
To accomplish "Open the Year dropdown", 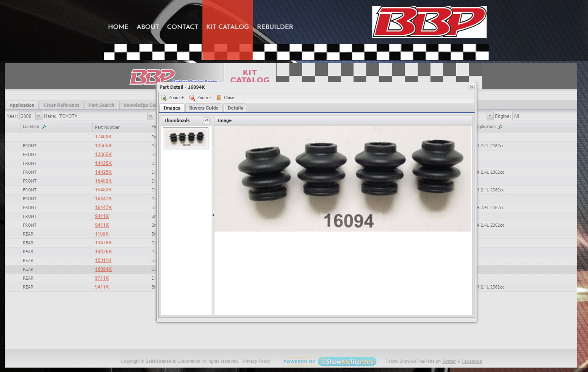I will point(38,116).
